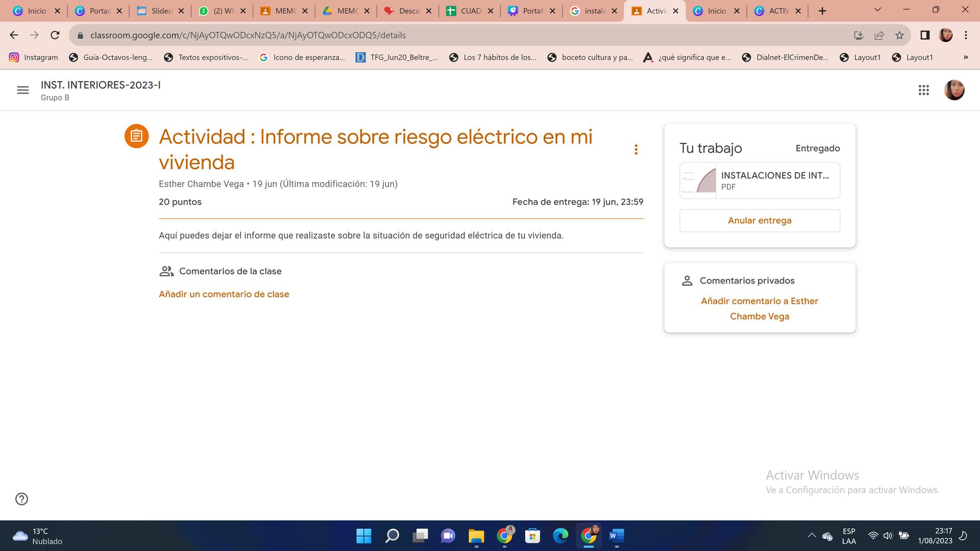Add a private comment to Esther Chambe Vega
The height and width of the screenshot is (551, 980).
(x=759, y=308)
